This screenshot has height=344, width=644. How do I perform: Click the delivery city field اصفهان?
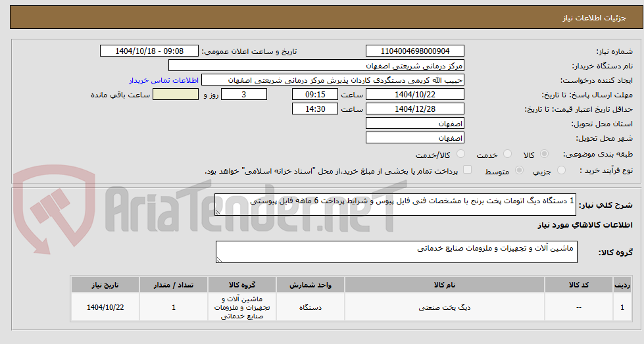pos(415,138)
